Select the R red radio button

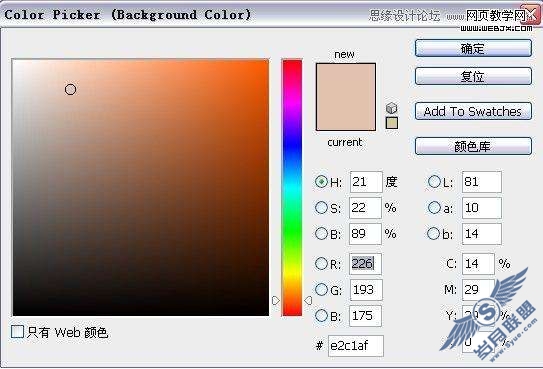click(321, 264)
